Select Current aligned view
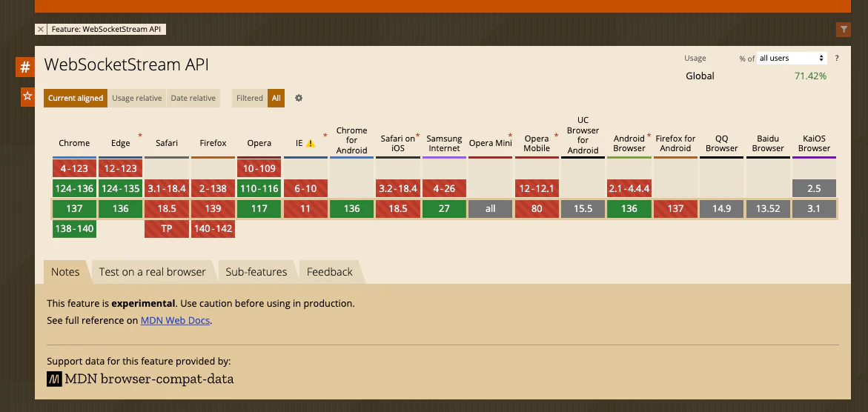 click(x=76, y=98)
